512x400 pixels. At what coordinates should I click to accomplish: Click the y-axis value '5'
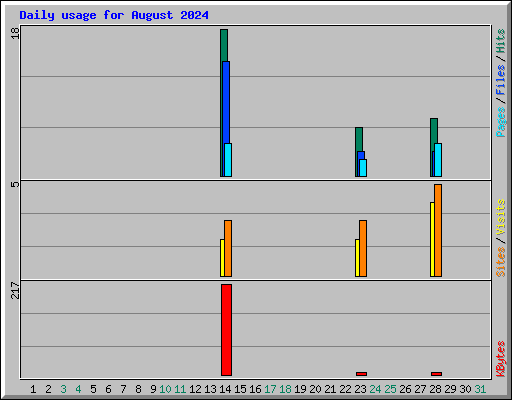pos(15,184)
